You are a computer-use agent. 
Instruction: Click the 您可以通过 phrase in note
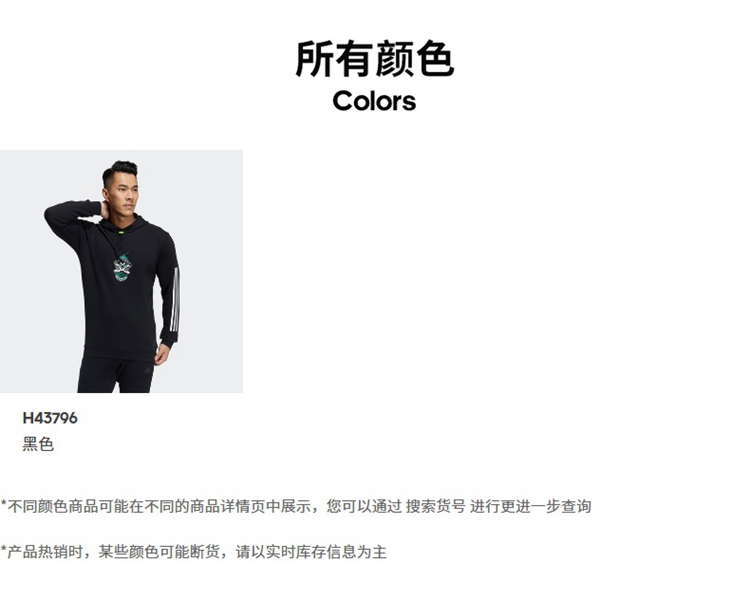tap(364, 506)
